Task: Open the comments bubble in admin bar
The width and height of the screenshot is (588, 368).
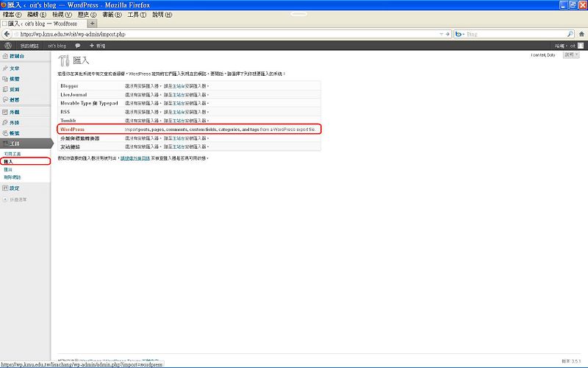Action: [x=78, y=46]
